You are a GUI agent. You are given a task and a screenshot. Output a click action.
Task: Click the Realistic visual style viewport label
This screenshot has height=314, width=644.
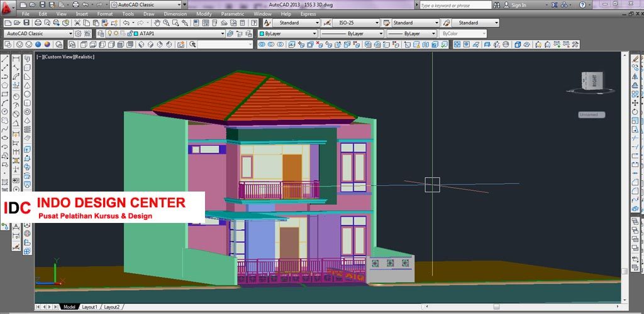coord(85,57)
